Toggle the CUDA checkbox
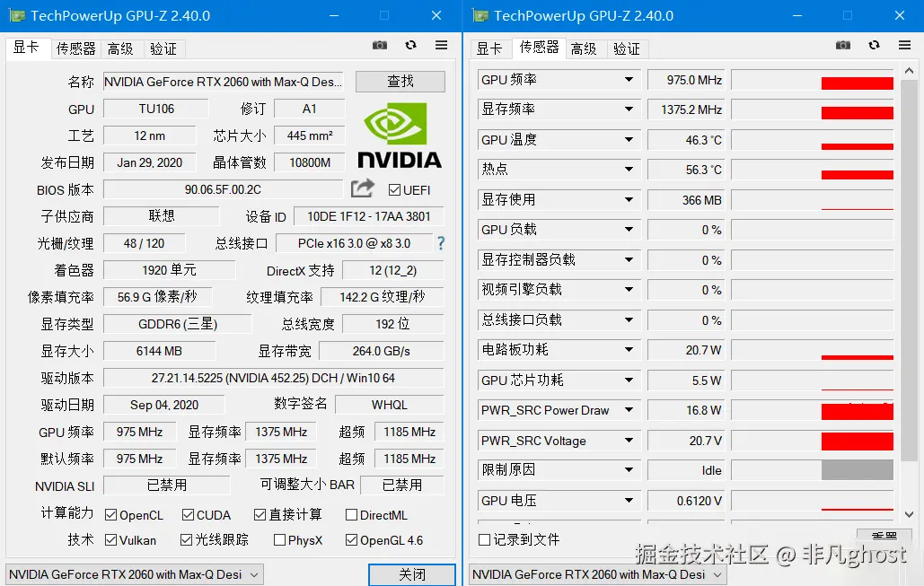Image resolution: width=924 pixels, height=586 pixels. coord(188,515)
